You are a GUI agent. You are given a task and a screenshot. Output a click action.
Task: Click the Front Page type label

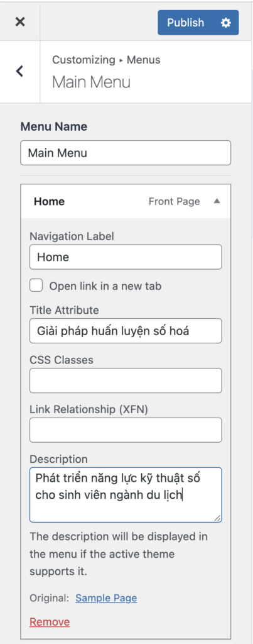click(x=175, y=201)
